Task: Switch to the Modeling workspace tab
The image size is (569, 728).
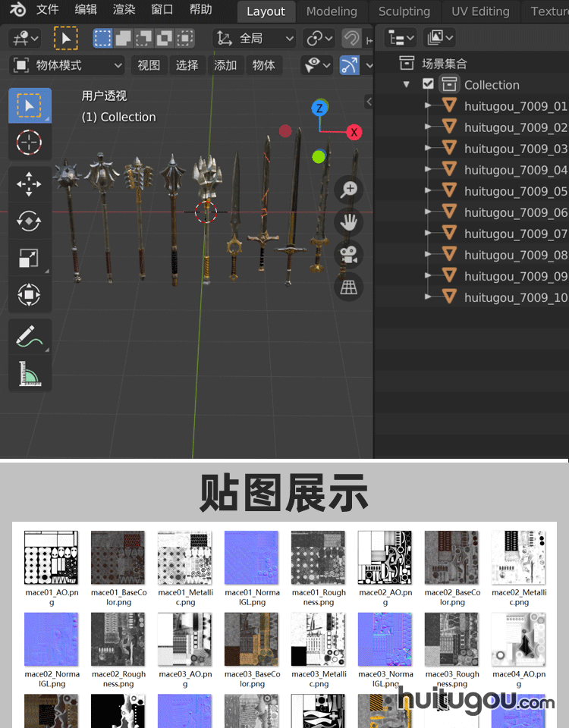Action: click(x=332, y=11)
